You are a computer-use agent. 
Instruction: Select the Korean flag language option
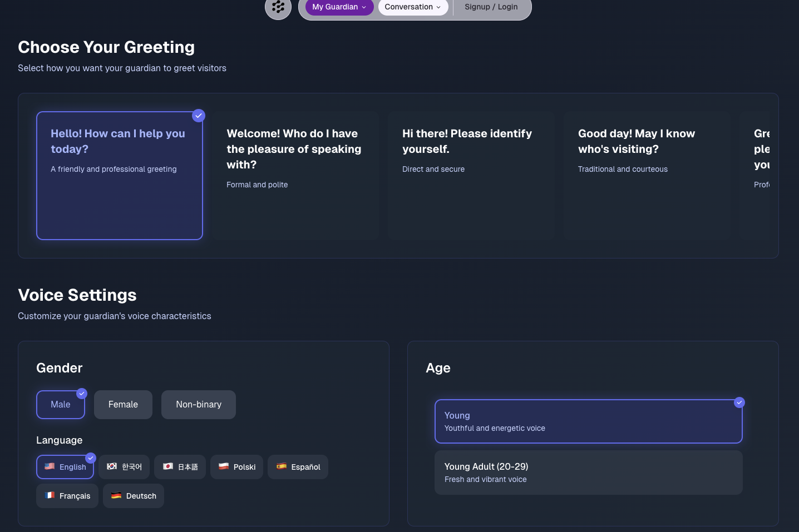pos(124,467)
